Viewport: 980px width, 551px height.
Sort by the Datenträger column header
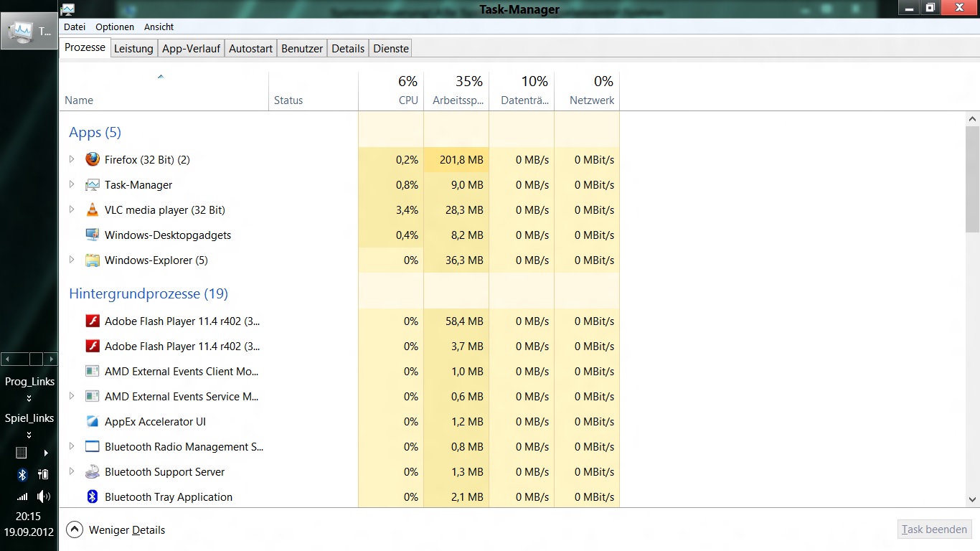click(x=522, y=91)
